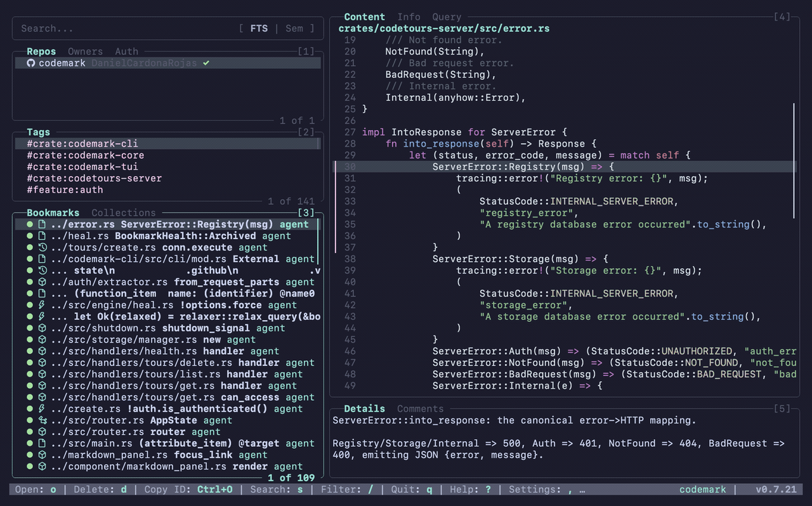The width and height of the screenshot is (812, 506).
Task: Click code line 27 impl IntoResponse for ServerError
Action: 463,132
